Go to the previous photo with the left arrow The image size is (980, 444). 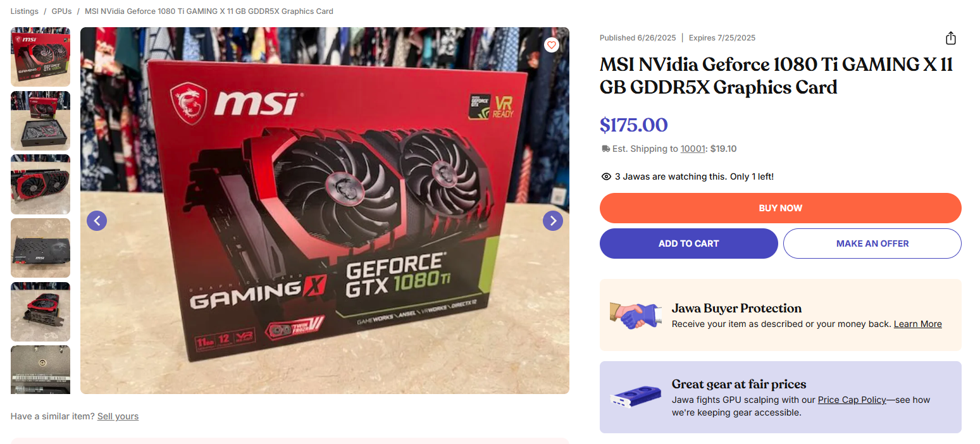click(97, 221)
